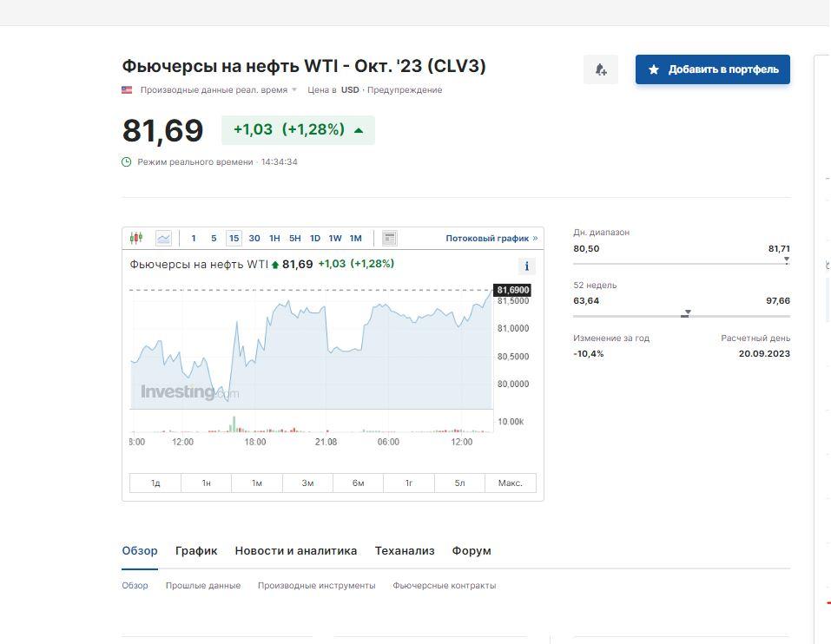831x644 pixels.
Task: Expand 'Производные данные реал. время' dropdown
Action: (218, 90)
